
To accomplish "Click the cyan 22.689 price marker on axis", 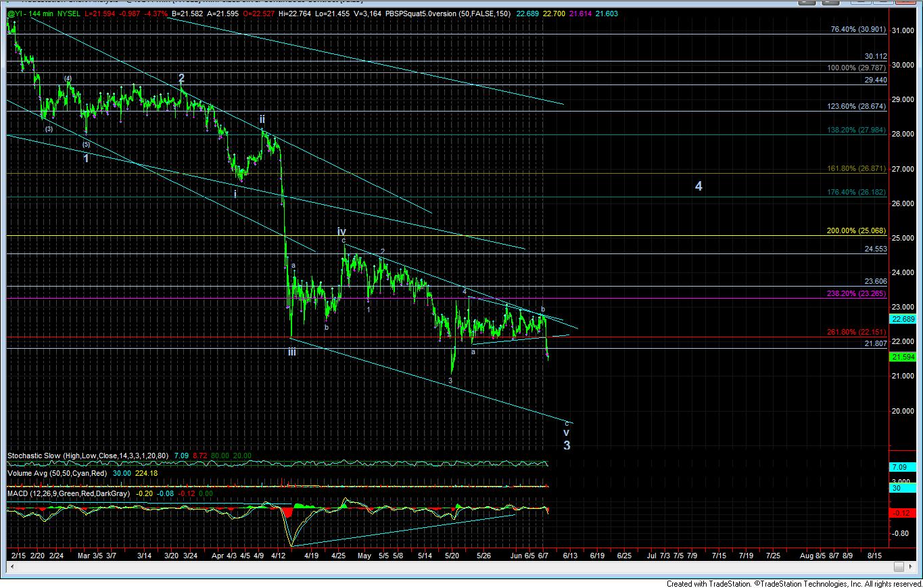I will tap(904, 319).
